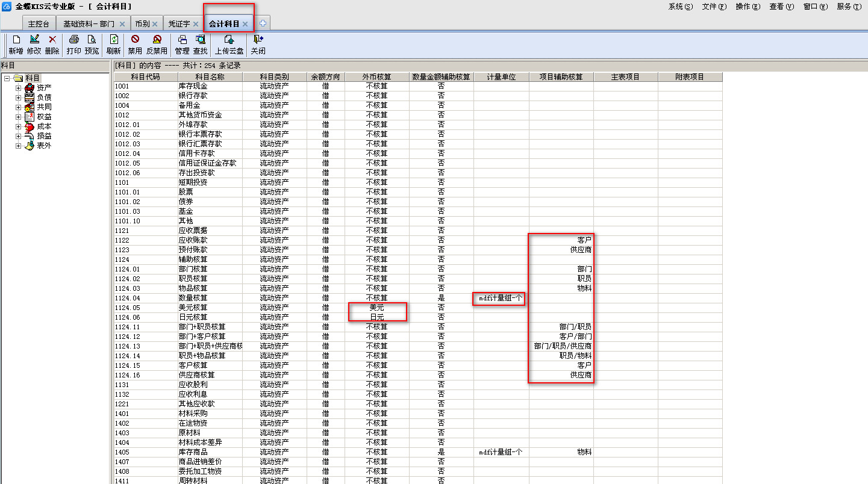
Task: Switch to the 凭证字 tab
Action: click(179, 24)
